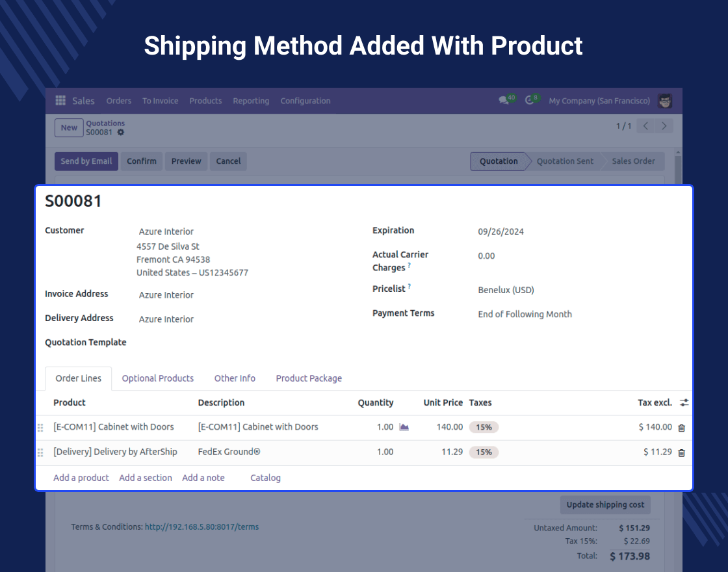Click the Quantity column header
The height and width of the screenshot is (572, 728).
pos(375,403)
